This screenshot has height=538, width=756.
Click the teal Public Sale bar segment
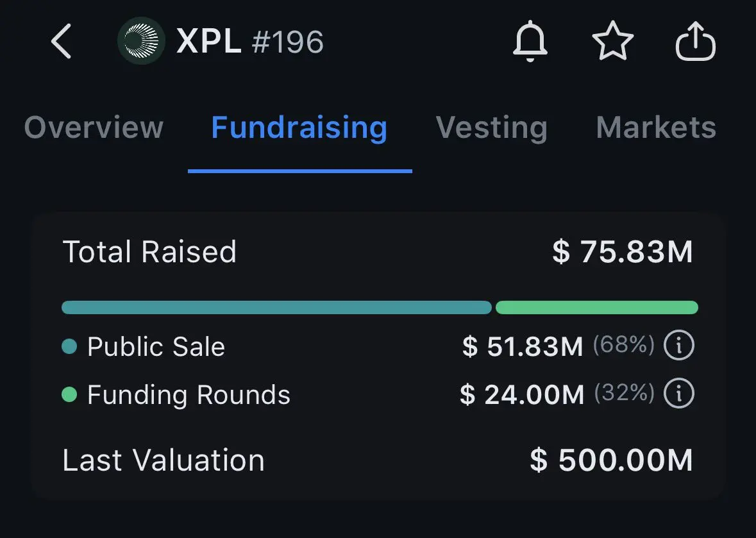click(276, 307)
